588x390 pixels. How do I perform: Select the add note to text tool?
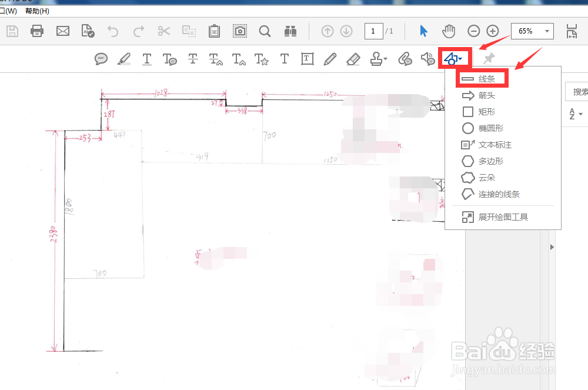(x=169, y=59)
